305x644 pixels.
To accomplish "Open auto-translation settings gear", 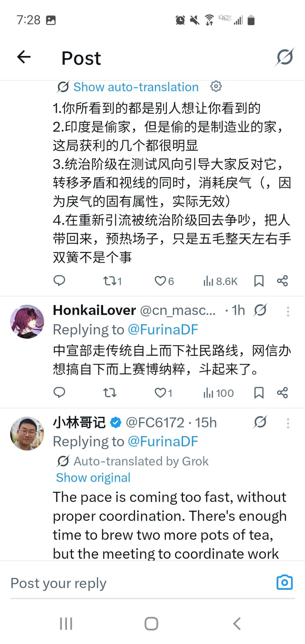I will coord(216,86).
